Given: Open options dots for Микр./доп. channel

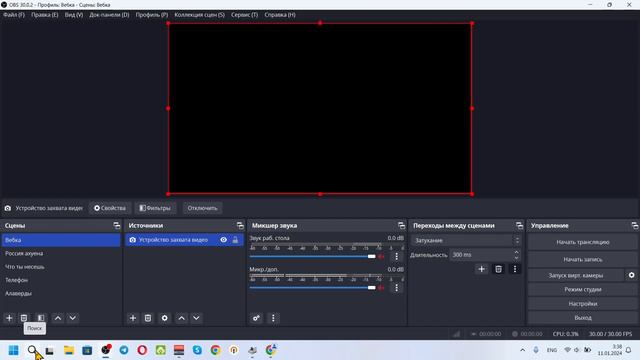Looking at the screenshot, I should coord(396,288).
